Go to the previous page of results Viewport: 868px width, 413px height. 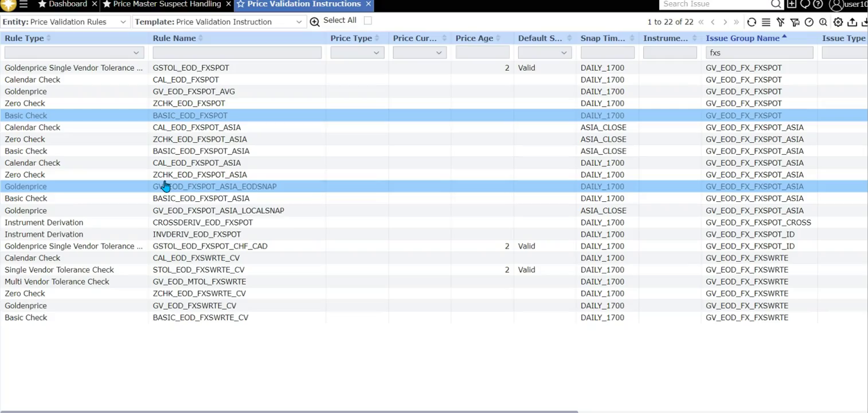click(713, 22)
